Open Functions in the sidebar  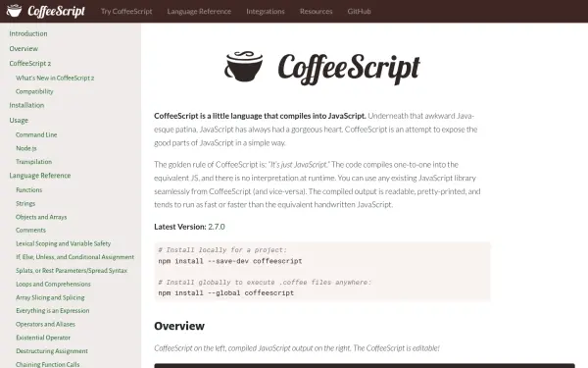28,190
